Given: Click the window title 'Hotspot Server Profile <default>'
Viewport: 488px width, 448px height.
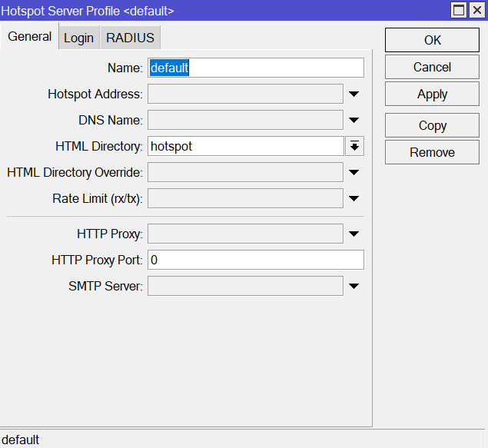Looking at the screenshot, I should coord(88,12).
